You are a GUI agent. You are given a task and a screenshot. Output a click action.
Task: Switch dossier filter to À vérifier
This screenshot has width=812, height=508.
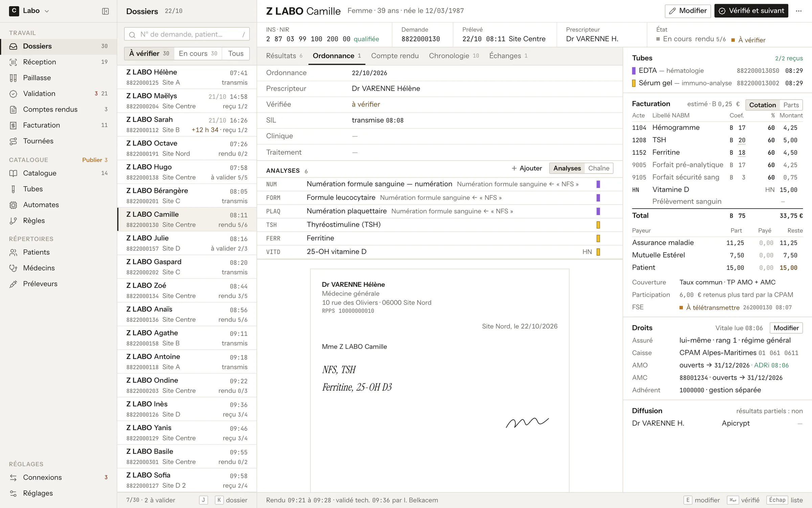(149, 54)
